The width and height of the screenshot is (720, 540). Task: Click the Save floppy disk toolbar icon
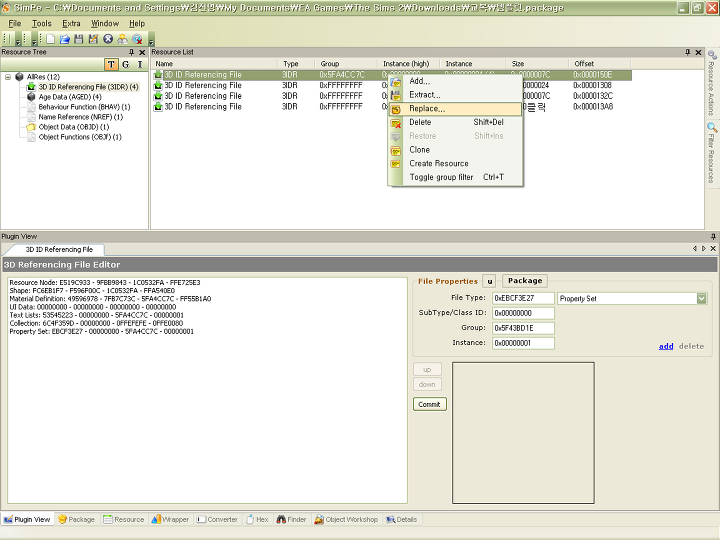(x=79, y=39)
